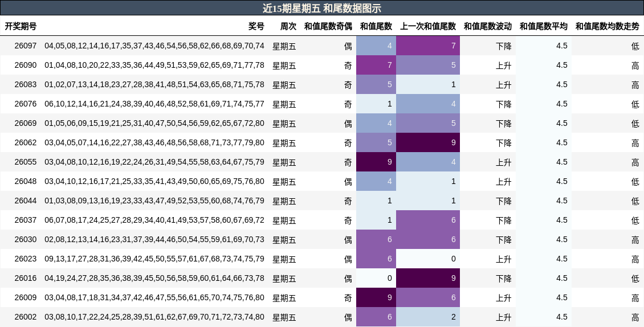Click winning numbers of draw 26023
Viewport: 644px width, 327px height.
point(154,259)
